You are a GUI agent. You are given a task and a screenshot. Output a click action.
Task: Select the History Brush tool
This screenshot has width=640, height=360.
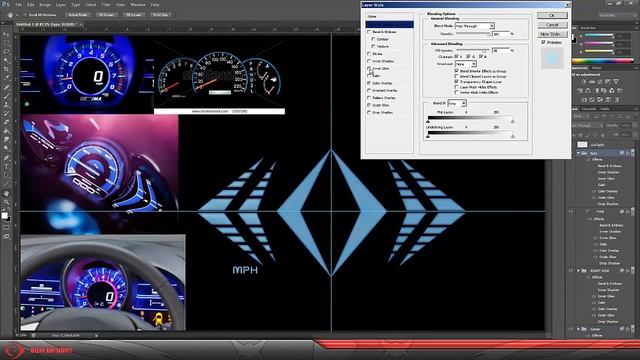coord(6,113)
